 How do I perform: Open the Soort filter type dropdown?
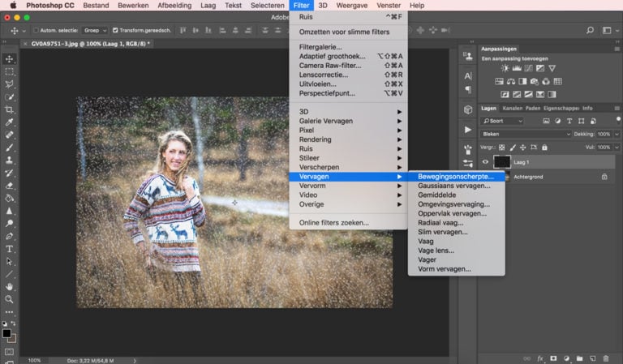[x=502, y=121]
